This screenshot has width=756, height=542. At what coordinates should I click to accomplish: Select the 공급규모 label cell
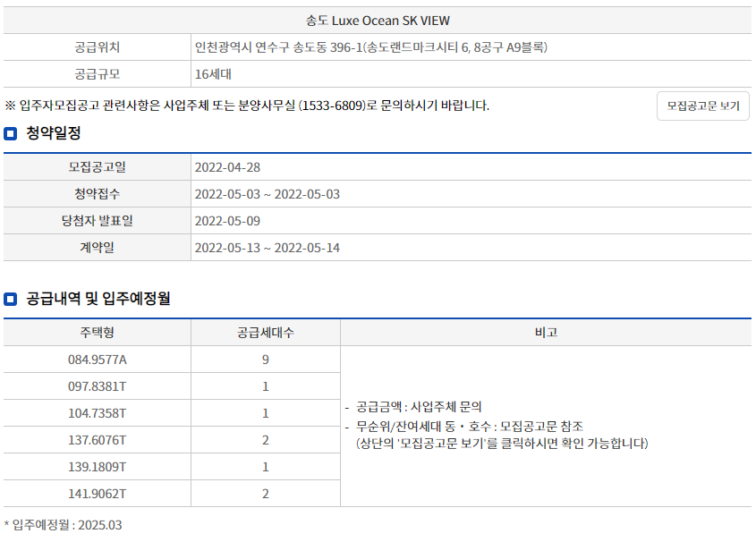pos(97,74)
